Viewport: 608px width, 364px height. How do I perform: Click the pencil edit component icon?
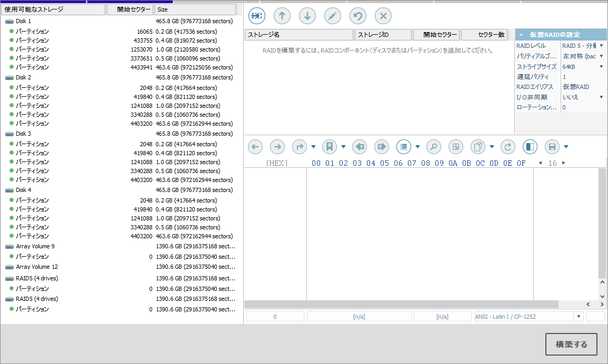coord(332,16)
